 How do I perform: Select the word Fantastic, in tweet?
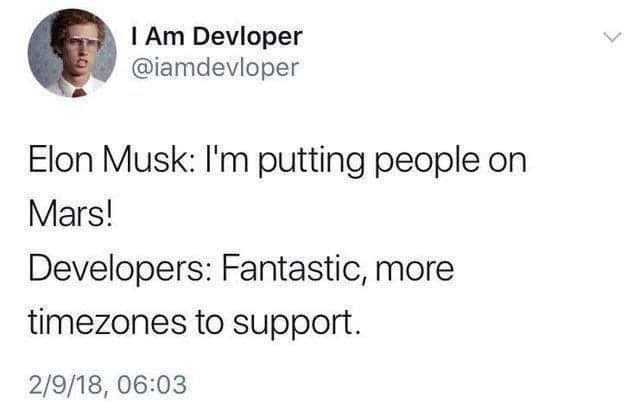tap(293, 270)
